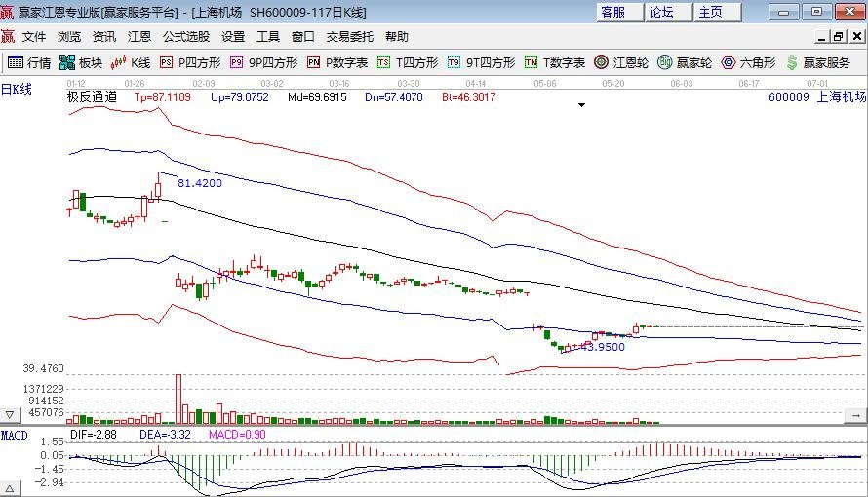Expand MACD panel with up-triangle button
868x497 pixels.
point(10,488)
